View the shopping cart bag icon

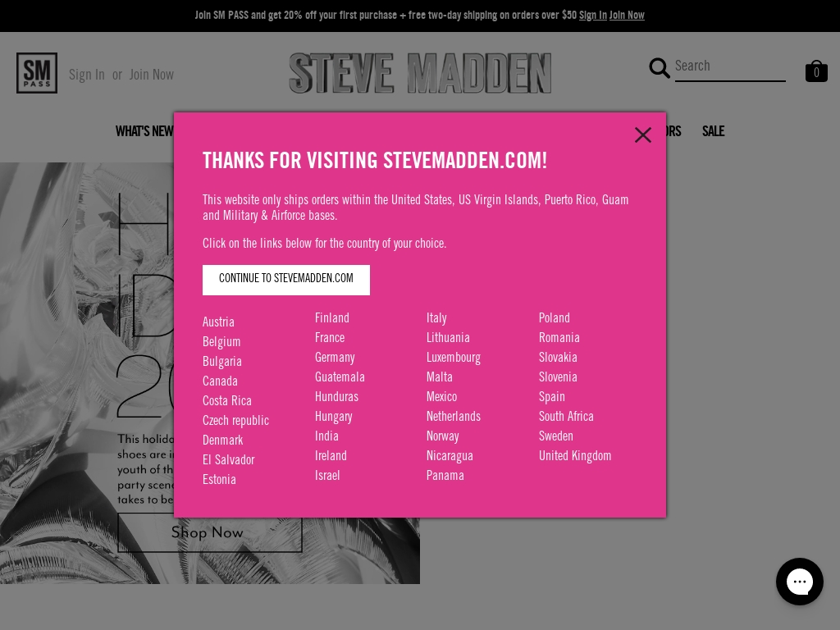pos(816,71)
